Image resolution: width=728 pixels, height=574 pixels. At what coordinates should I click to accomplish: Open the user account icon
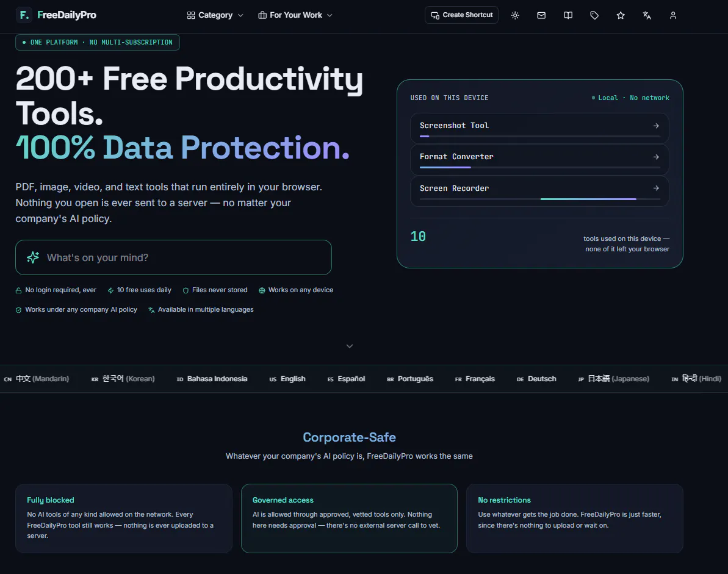[x=672, y=15]
